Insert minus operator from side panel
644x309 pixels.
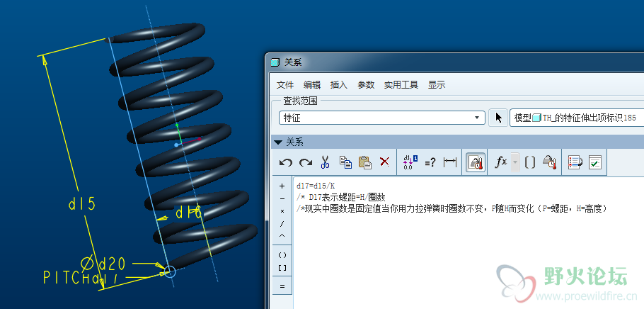point(282,198)
